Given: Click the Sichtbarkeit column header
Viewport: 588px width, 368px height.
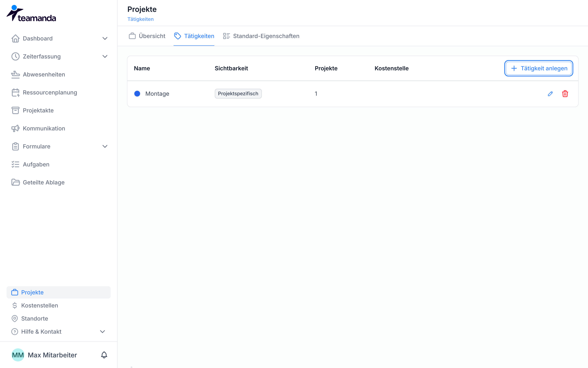Looking at the screenshot, I should (x=231, y=68).
